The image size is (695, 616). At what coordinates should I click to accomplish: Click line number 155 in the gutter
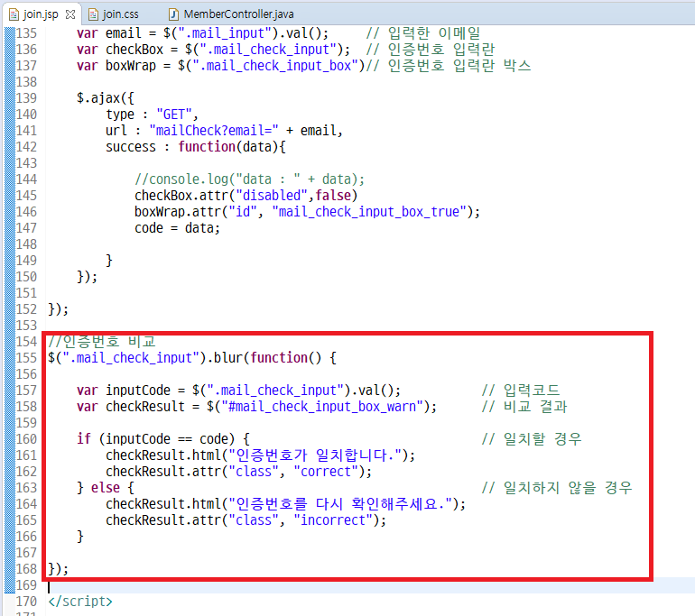(26, 357)
